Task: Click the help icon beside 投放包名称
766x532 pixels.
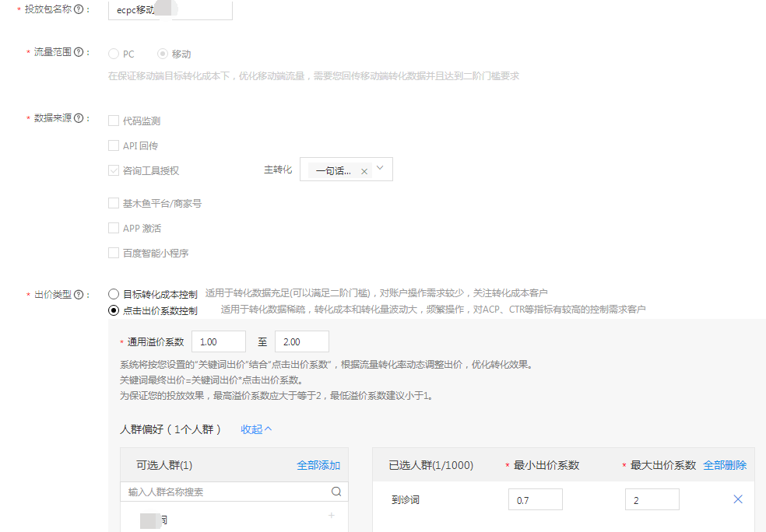Action: (x=78, y=9)
